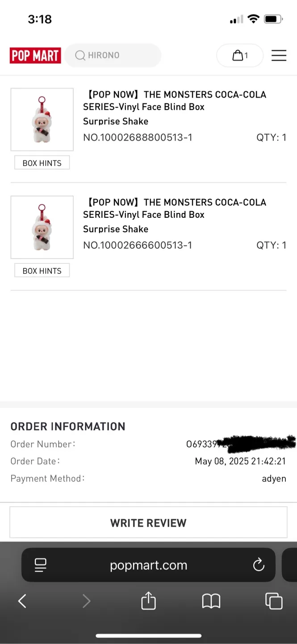
Task: Tap BOX HINTS for the first blind box
Action: 42,163
